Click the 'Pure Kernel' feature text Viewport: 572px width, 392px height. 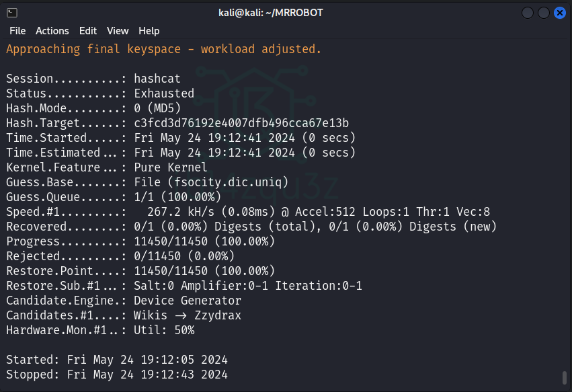click(x=171, y=167)
